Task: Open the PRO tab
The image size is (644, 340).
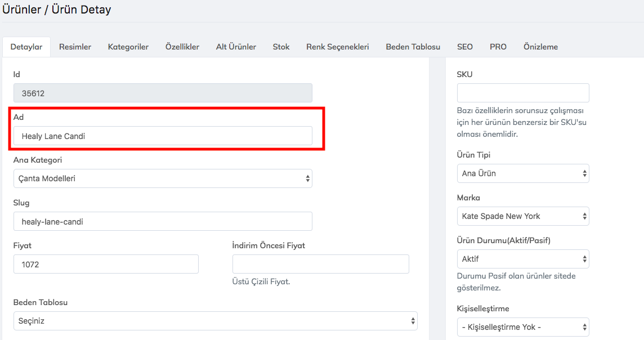Action: (498, 47)
